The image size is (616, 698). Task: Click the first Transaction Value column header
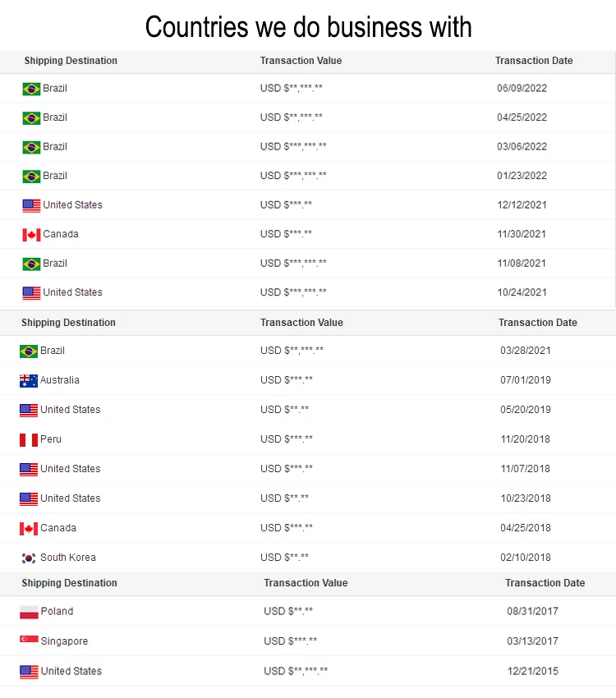click(x=301, y=61)
